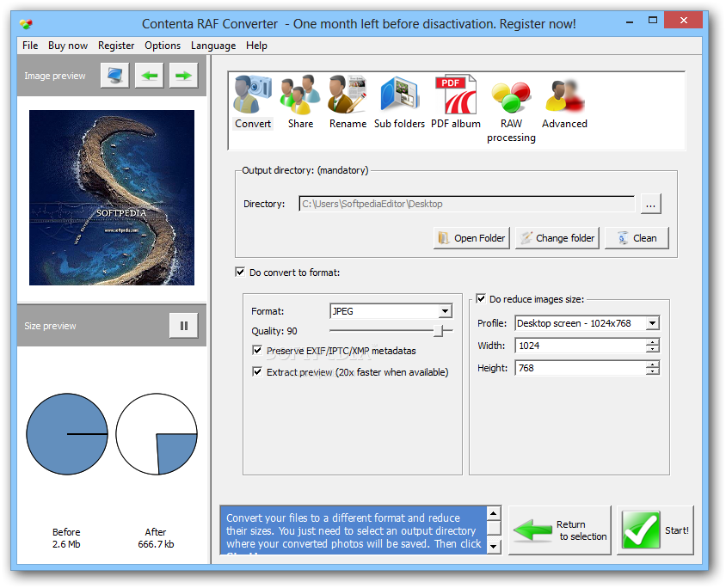Open the Language menu
Image resolution: width=726 pixels, height=588 pixels.
coord(213,46)
